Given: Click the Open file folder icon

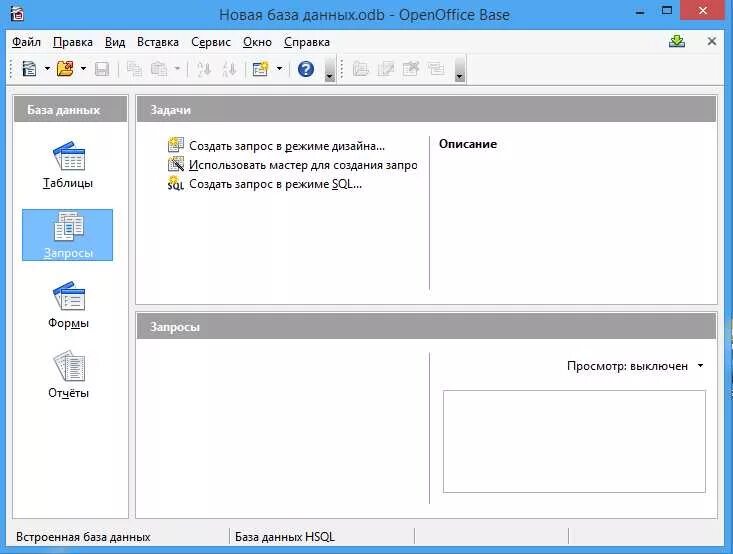Looking at the screenshot, I should (x=65, y=69).
